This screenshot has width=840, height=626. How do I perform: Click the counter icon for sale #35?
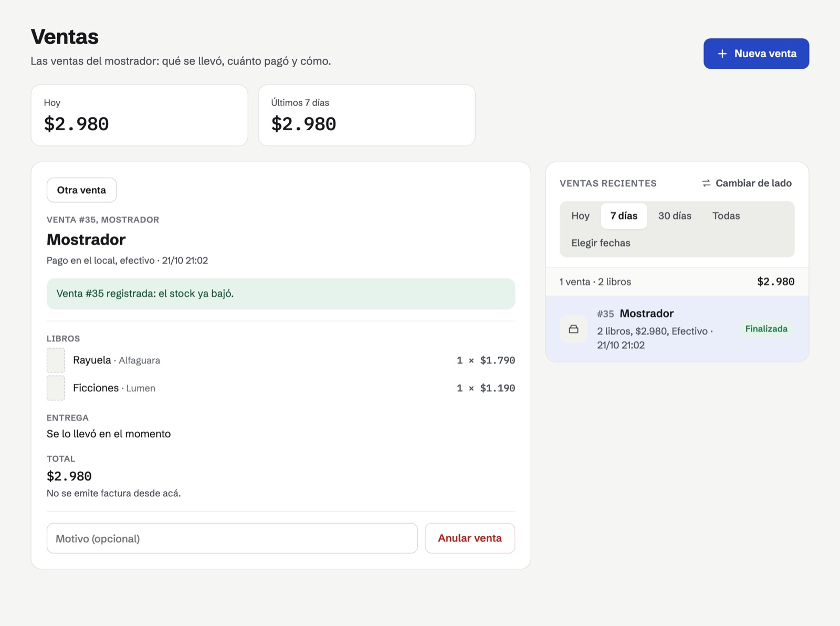click(x=573, y=329)
